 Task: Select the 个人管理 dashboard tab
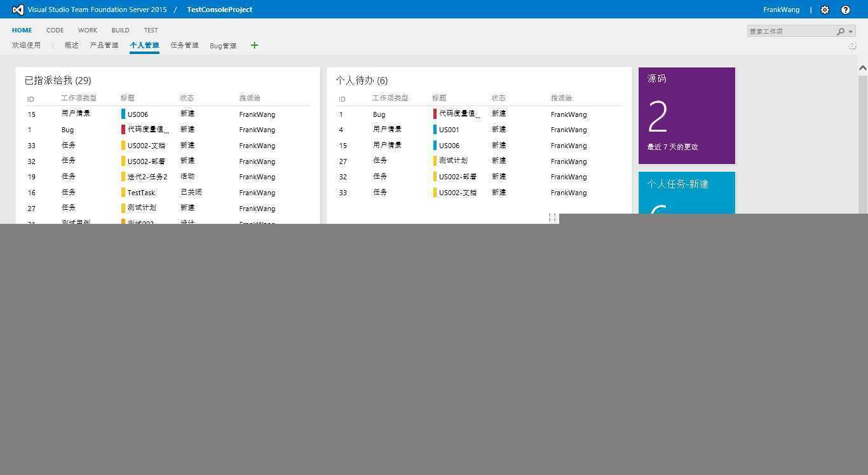pos(144,45)
